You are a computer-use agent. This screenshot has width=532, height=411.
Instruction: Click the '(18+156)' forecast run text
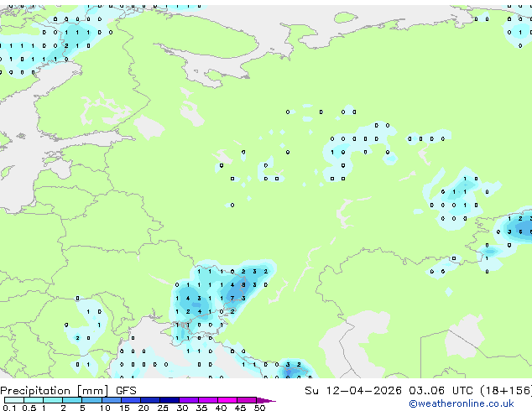505,391
